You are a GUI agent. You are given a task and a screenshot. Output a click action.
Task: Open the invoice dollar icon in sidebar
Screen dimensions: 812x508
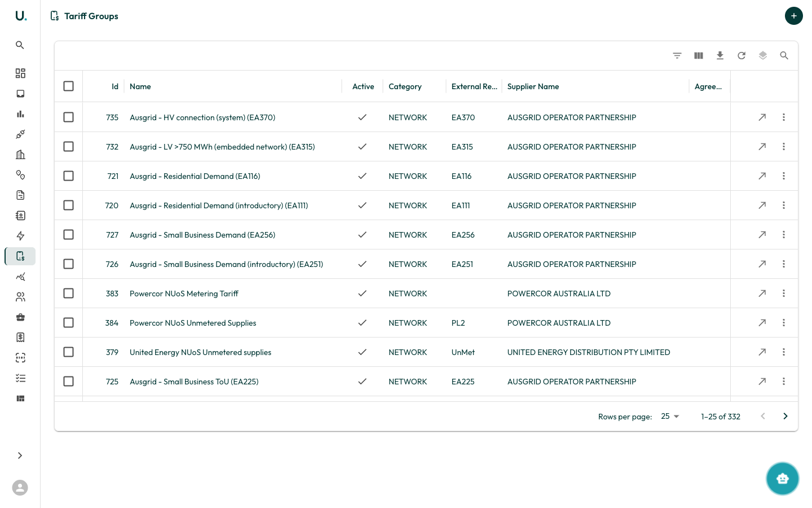pyautogui.click(x=20, y=338)
